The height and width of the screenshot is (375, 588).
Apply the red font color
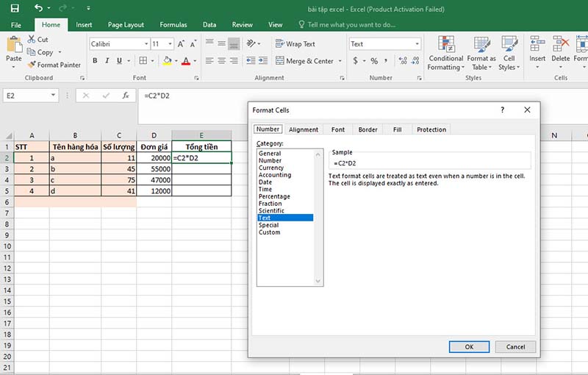click(x=186, y=61)
